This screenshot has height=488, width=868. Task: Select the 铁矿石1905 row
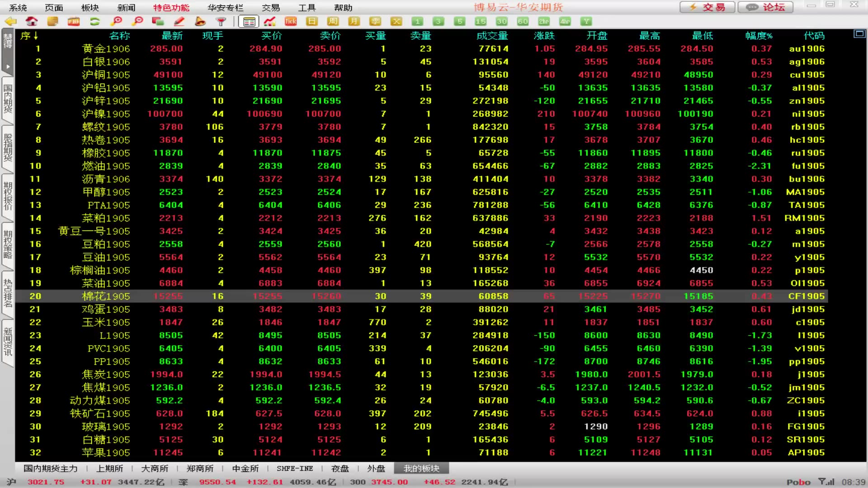tap(421, 413)
